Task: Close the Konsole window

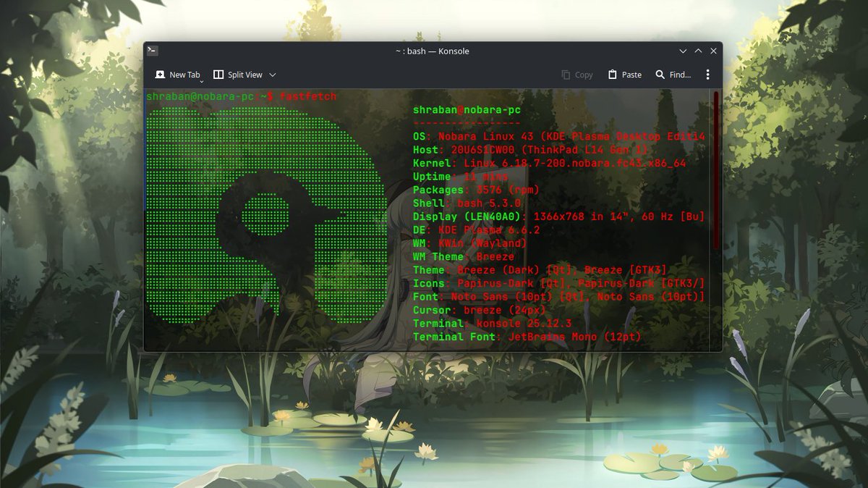Action: tap(713, 51)
